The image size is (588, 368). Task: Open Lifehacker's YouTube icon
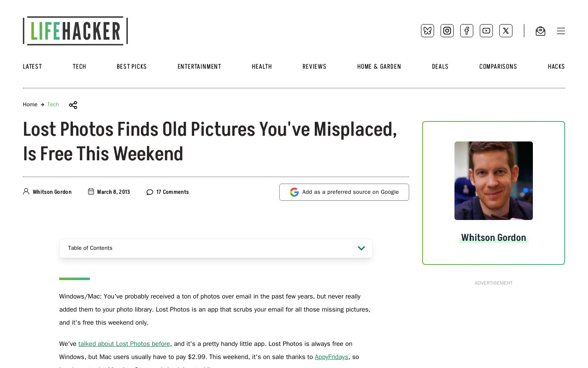tap(486, 31)
